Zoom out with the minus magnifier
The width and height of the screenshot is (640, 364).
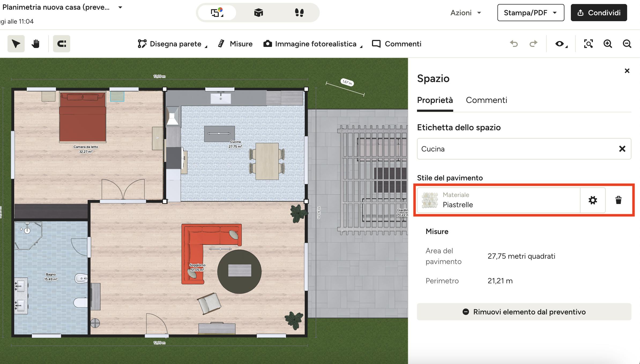click(x=627, y=44)
